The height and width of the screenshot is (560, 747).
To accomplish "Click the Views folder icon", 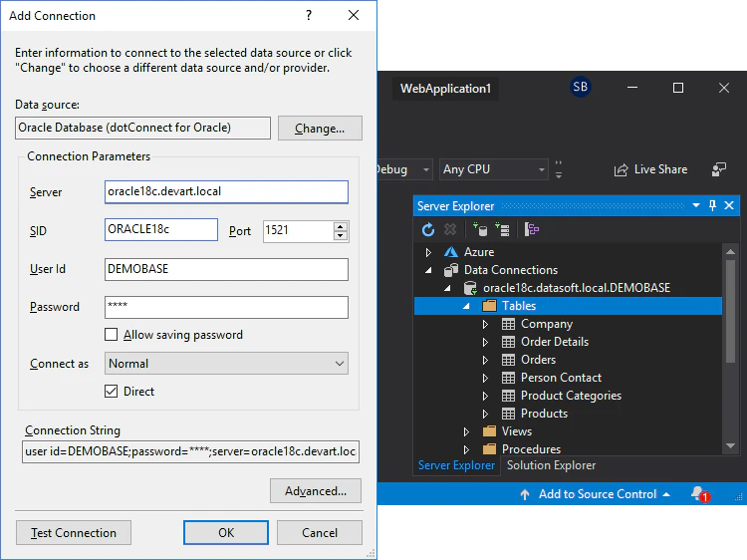I will point(489,431).
